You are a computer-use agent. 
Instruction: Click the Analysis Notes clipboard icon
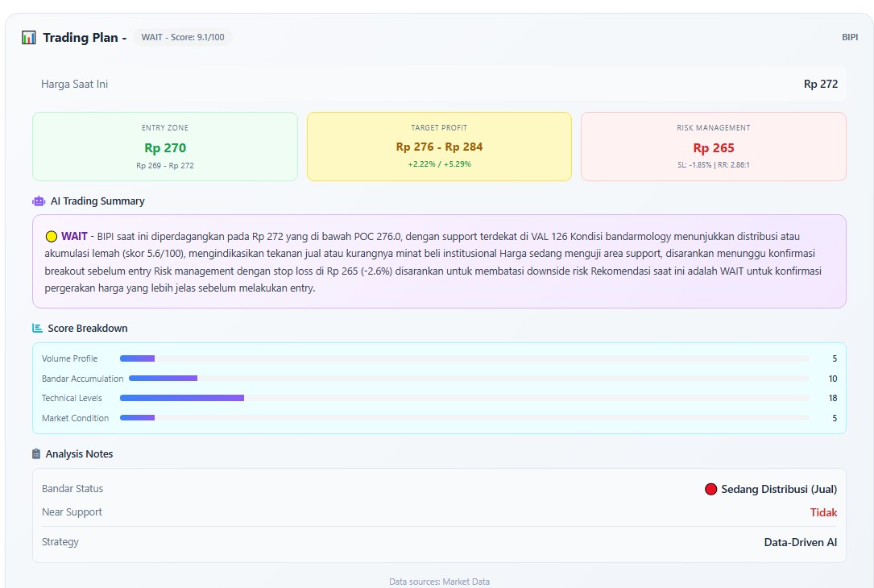[x=37, y=454]
